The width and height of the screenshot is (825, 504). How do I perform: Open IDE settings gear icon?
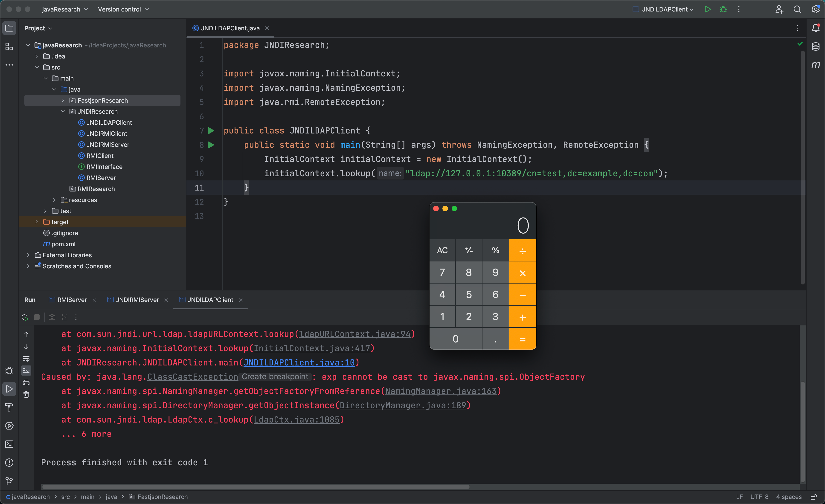(816, 9)
